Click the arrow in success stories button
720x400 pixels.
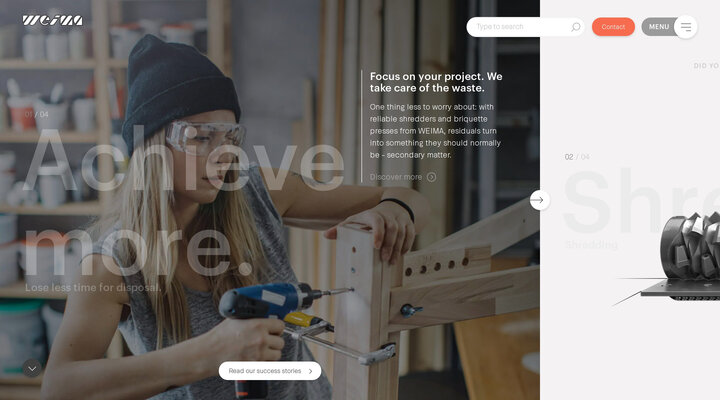[x=310, y=371]
